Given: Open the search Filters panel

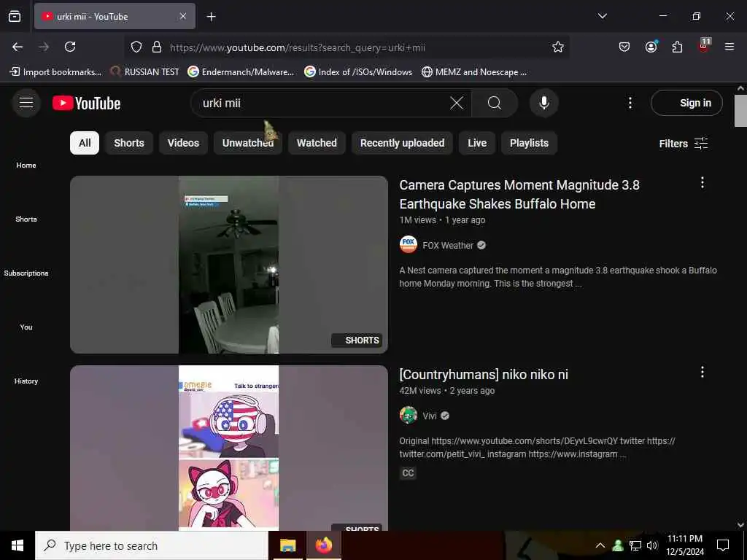Looking at the screenshot, I should point(684,144).
